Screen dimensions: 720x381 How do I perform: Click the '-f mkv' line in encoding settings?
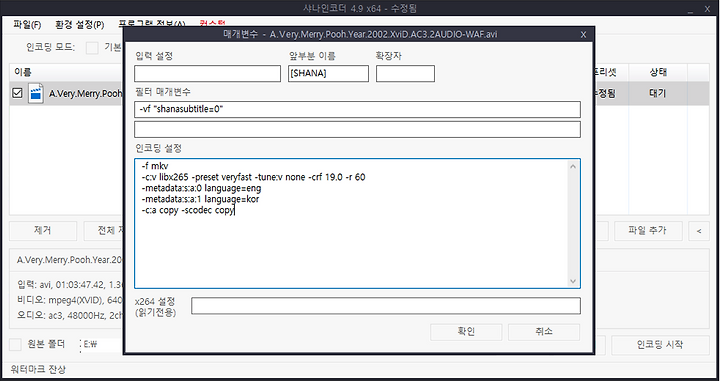(x=155, y=166)
